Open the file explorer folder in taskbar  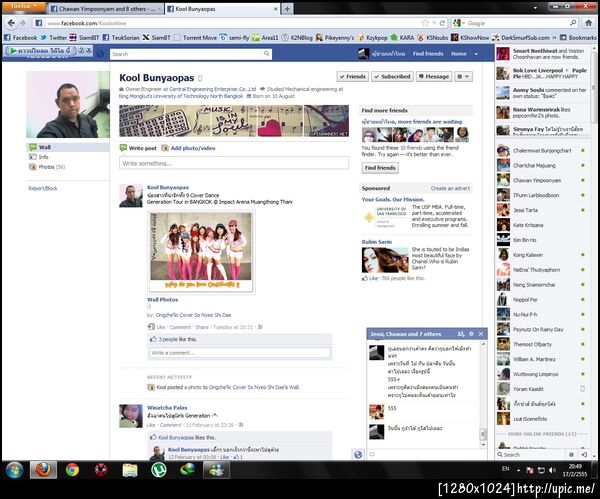coord(130,469)
